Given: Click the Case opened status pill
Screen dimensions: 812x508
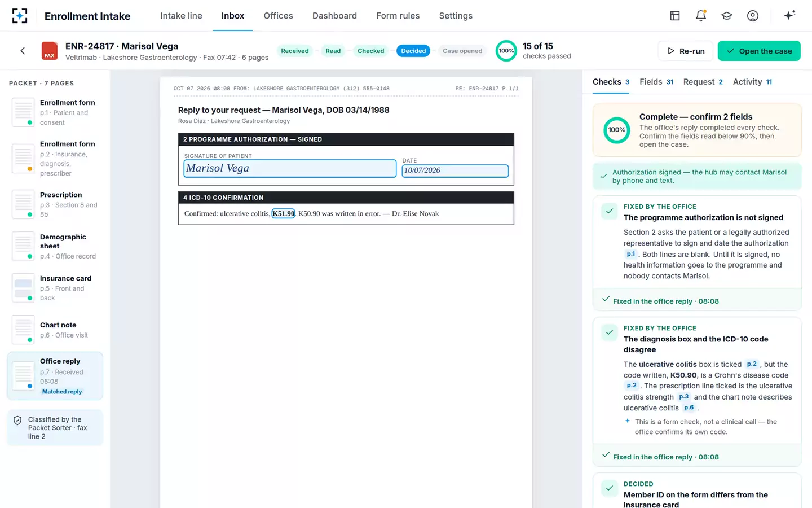Looking at the screenshot, I should point(462,51).
